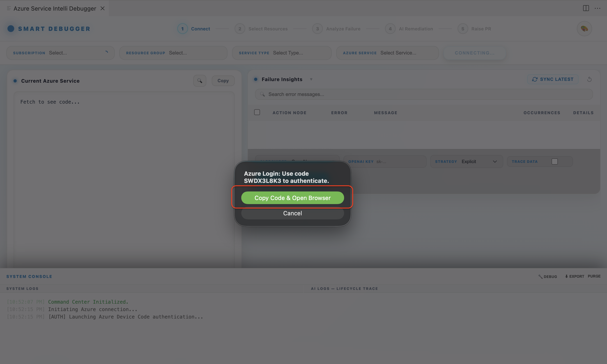This screenshot has height=364, width=607.
Task: Click the Details column header
Action: tap(583, 113)
